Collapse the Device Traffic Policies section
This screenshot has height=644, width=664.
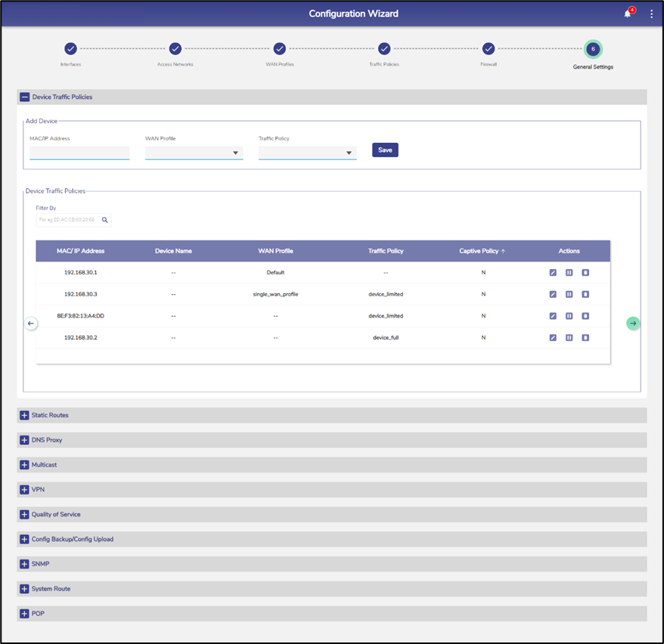click(x=25, y=98)
